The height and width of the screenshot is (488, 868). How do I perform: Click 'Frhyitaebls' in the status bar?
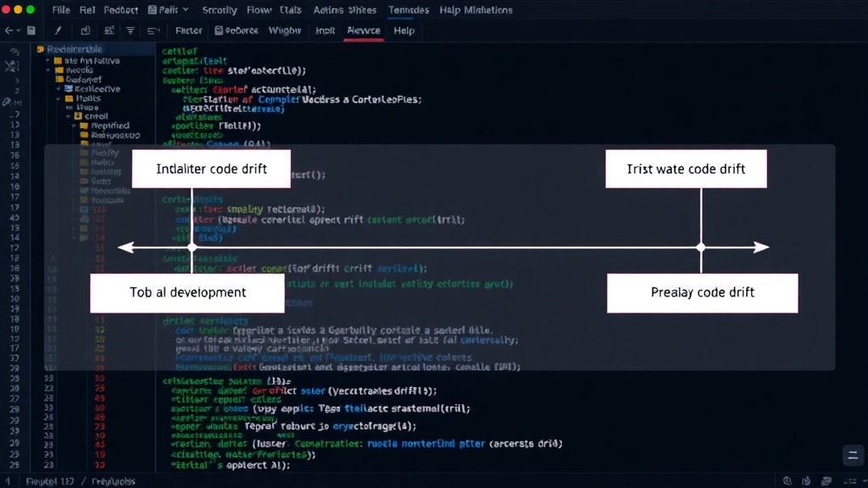113,481
